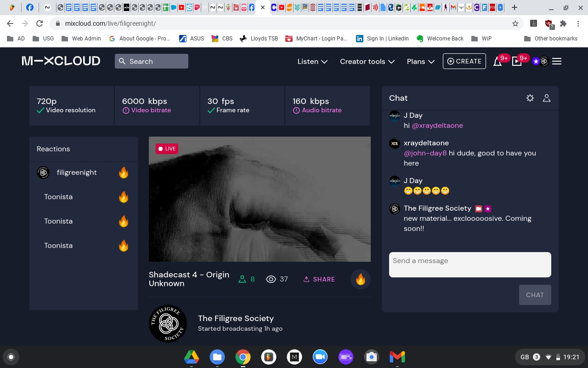Open chat settings gear icon

pos(530,98)
